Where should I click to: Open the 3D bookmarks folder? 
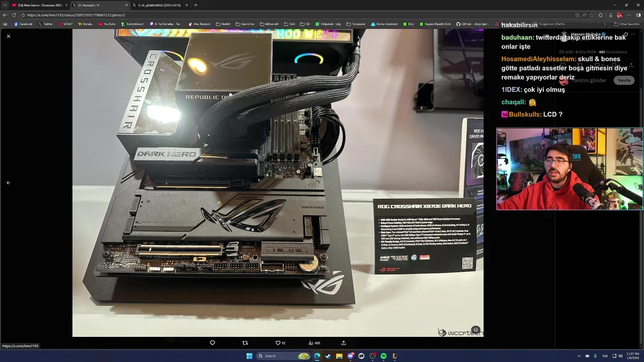pyautogui.click(x=305, y=24)
